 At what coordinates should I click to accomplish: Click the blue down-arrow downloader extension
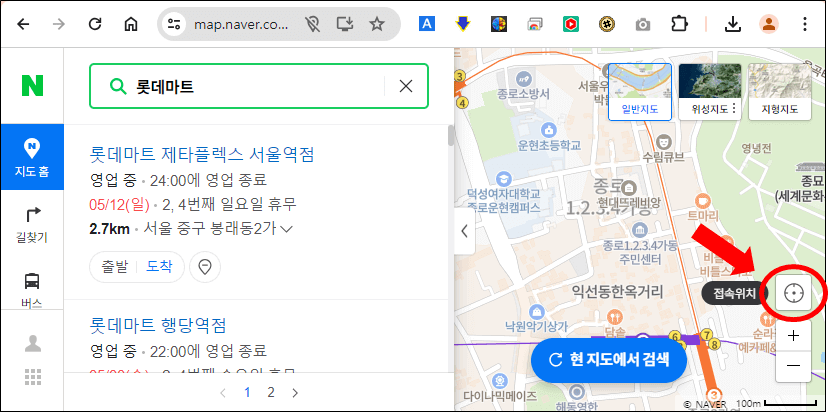(463, 24)
